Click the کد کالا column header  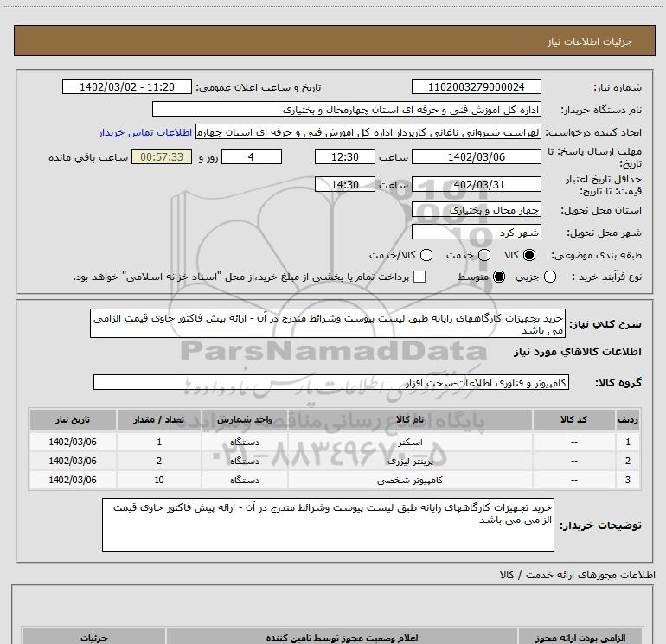(x=573, y=419)
